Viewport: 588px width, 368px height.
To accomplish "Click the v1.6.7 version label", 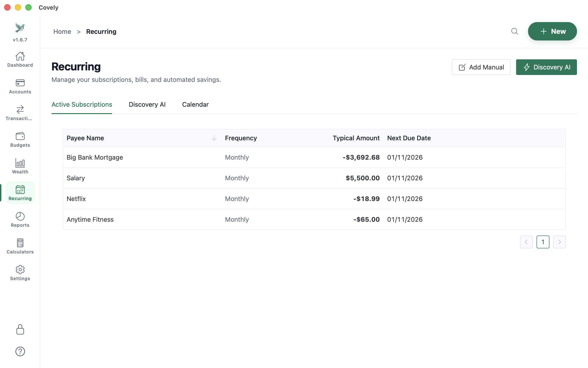I will point(20,40).
